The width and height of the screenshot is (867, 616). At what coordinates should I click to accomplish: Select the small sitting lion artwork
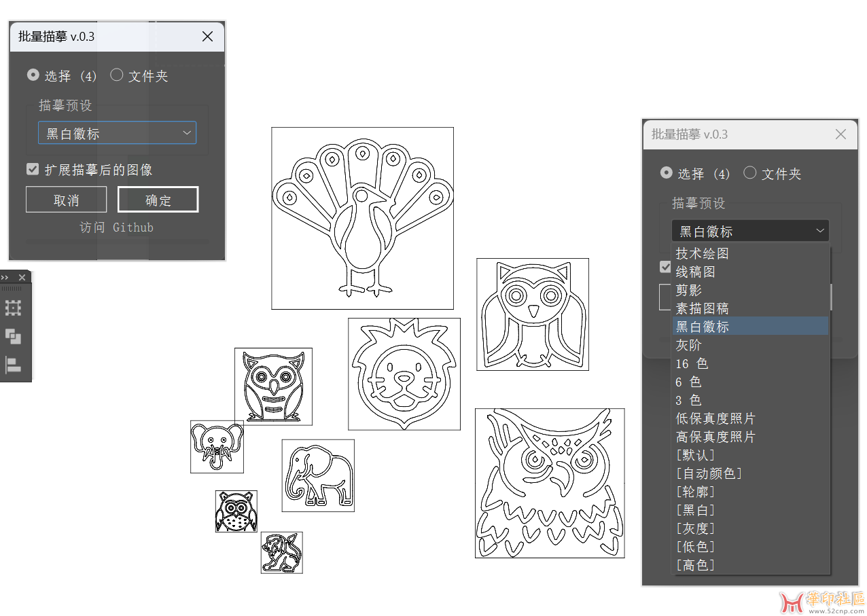(282, 553)
